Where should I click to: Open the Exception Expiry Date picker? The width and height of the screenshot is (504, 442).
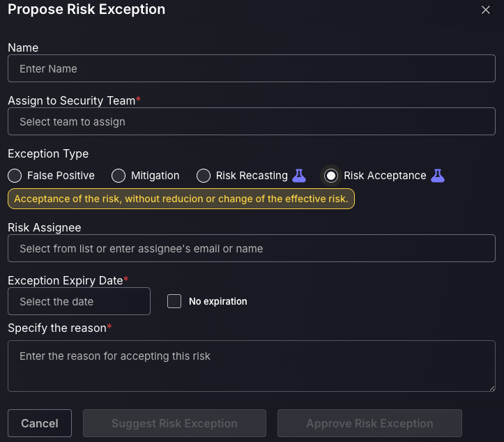point(79,301)
